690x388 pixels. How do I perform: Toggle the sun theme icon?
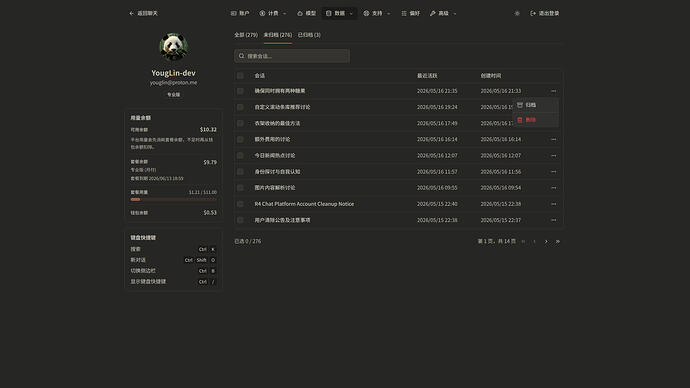pos(517,13)
